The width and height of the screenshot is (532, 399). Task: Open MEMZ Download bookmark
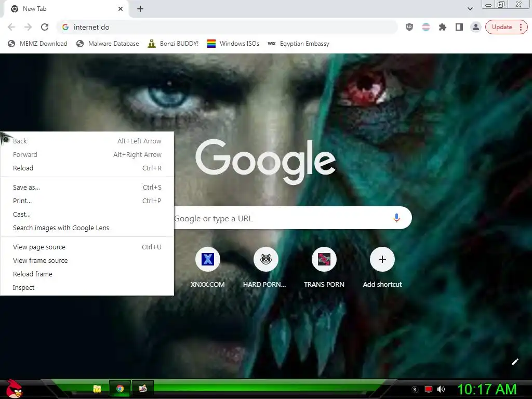[37, 44]
